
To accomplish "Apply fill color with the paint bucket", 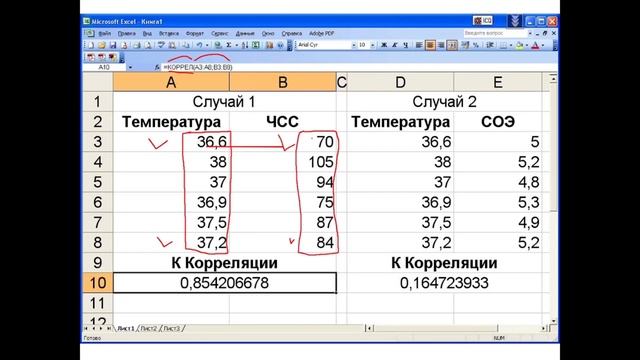I will [520, 45].
